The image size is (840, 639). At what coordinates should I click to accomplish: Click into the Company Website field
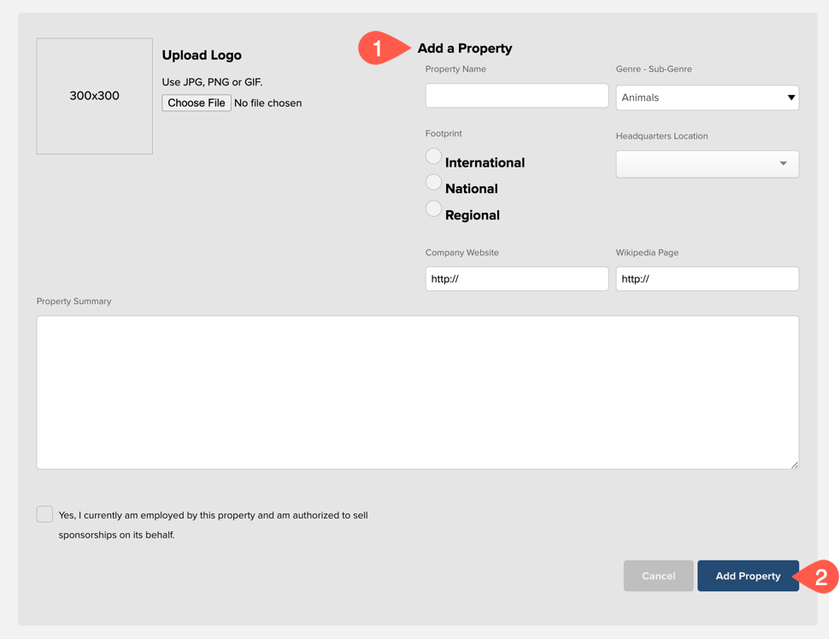click(516, 278)
